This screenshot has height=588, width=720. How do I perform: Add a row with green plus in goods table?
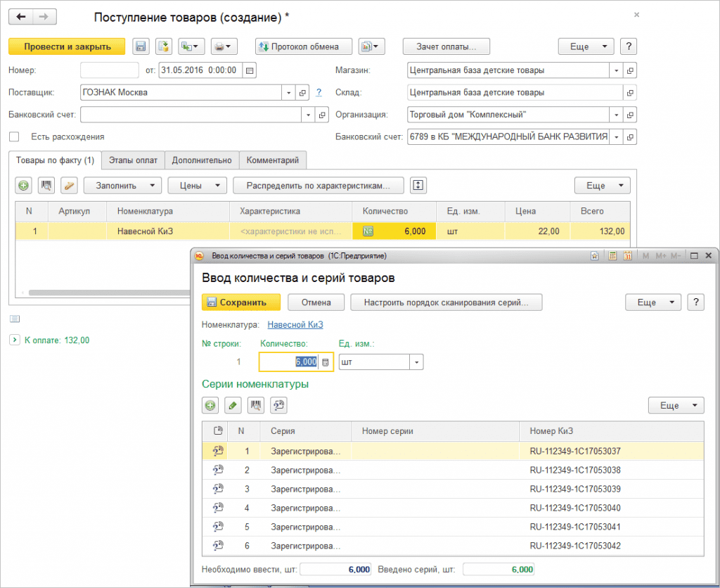coord(24,186)
